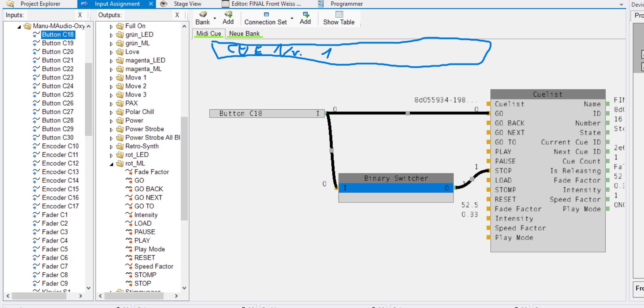Close the Input Assignment tab
Image resolution: width=644 pixels, height=308 pixels.
tap(151, 4)
